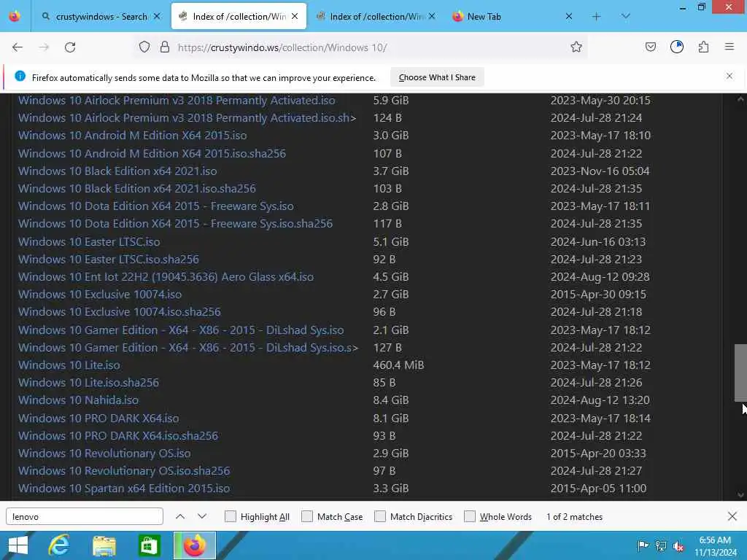Reload the current page
Image resolution: width=747 pixels, height=560 pixels.
point(70,47)
